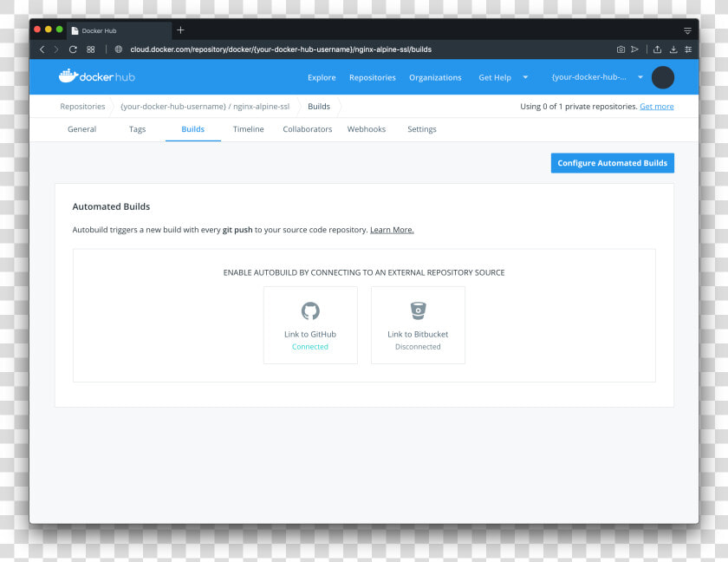Screen dimensions: 728x562
Task: Click the user avatar circle
Action: [662, 77]
